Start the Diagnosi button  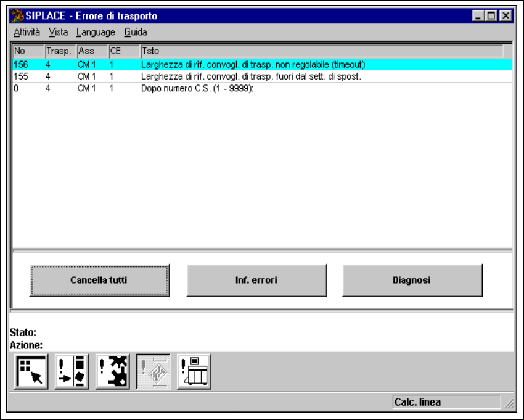(x=412, y=280)
